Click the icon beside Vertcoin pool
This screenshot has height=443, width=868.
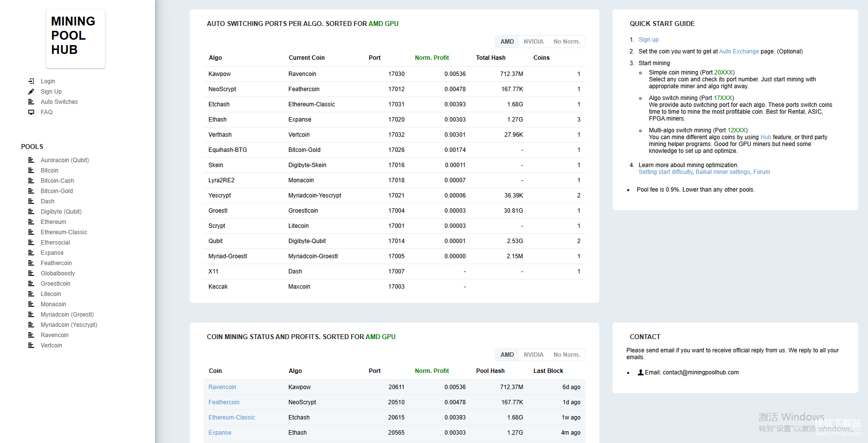tap(31, 345)
